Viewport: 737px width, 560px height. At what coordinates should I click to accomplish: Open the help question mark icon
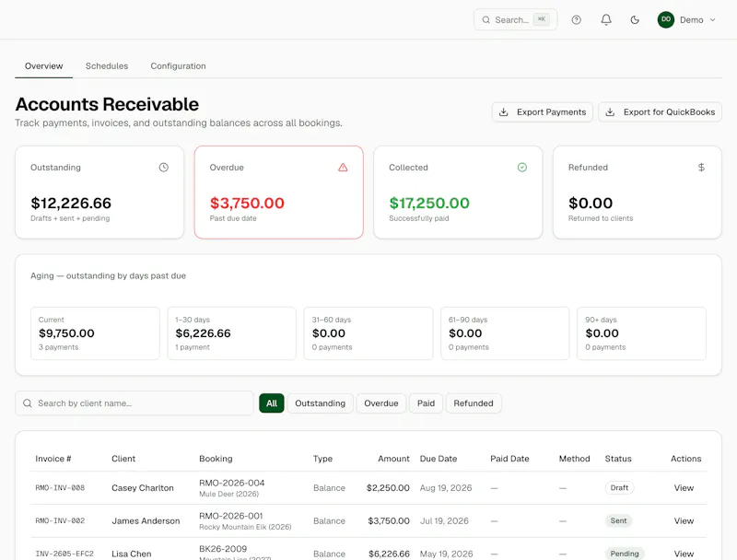click(577, 19)
